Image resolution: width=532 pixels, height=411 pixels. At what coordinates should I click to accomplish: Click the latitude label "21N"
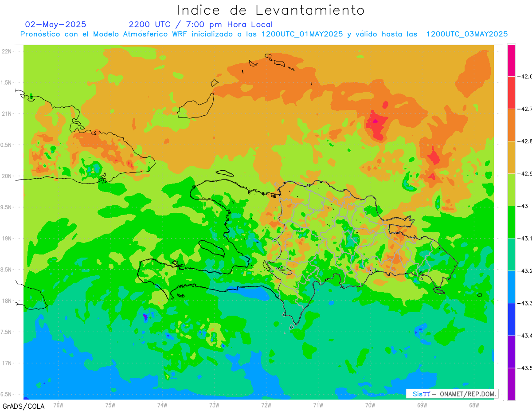pyautogui.click(x=7, y=114)
